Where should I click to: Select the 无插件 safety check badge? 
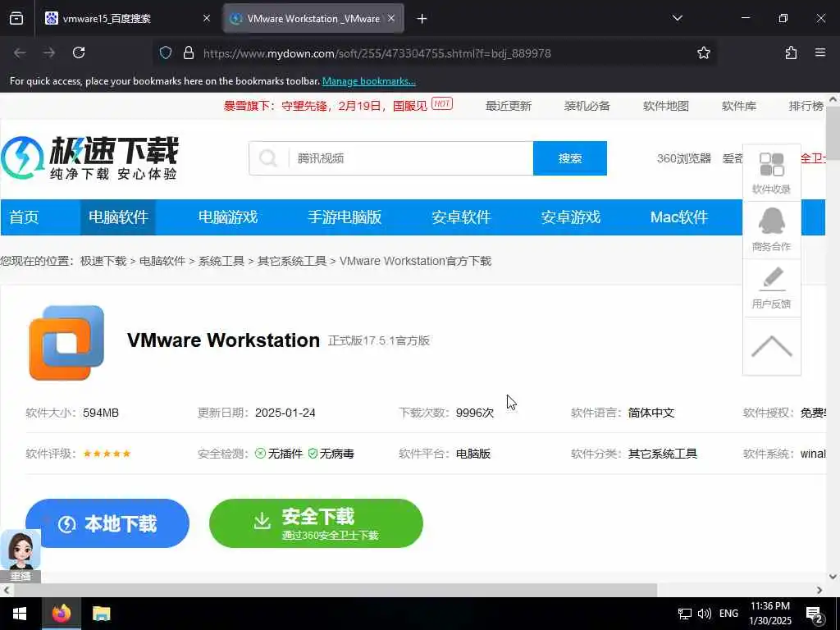tap(279, 454)
